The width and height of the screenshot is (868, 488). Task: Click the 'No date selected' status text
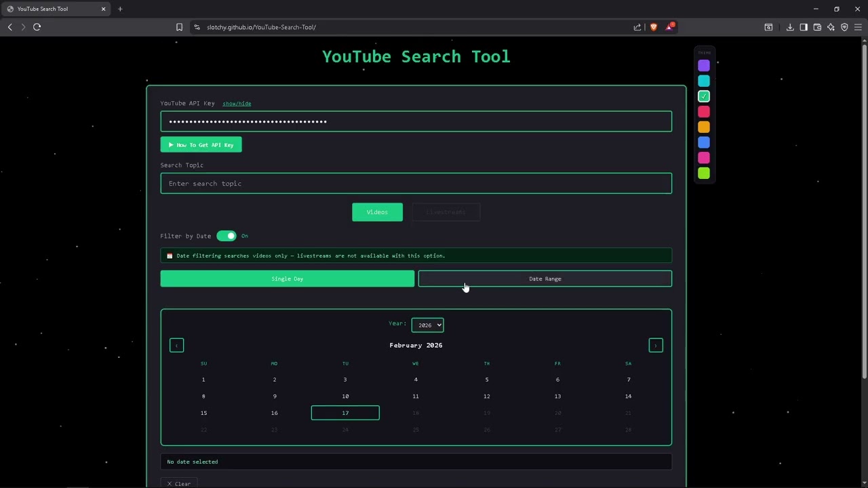click(193, 462)
